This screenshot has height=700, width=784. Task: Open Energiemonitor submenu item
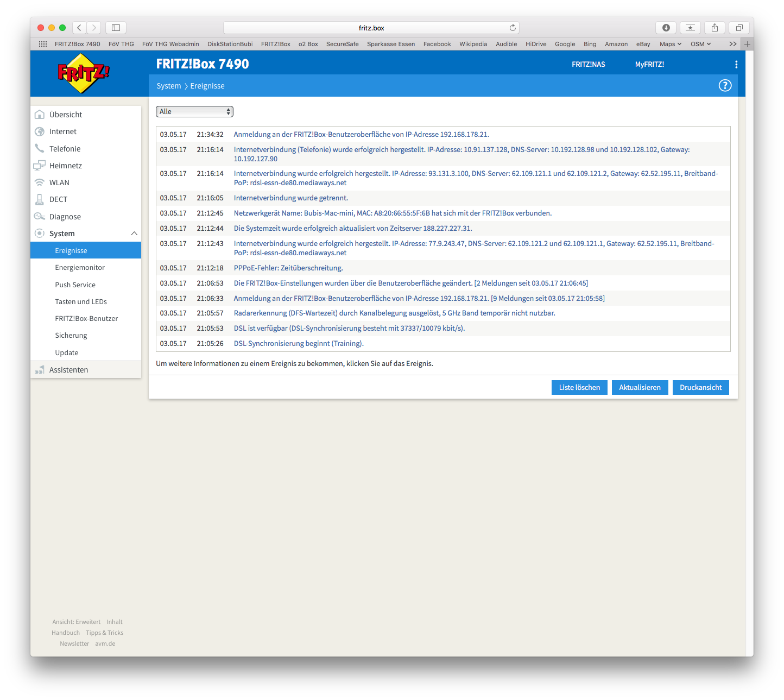80,267
